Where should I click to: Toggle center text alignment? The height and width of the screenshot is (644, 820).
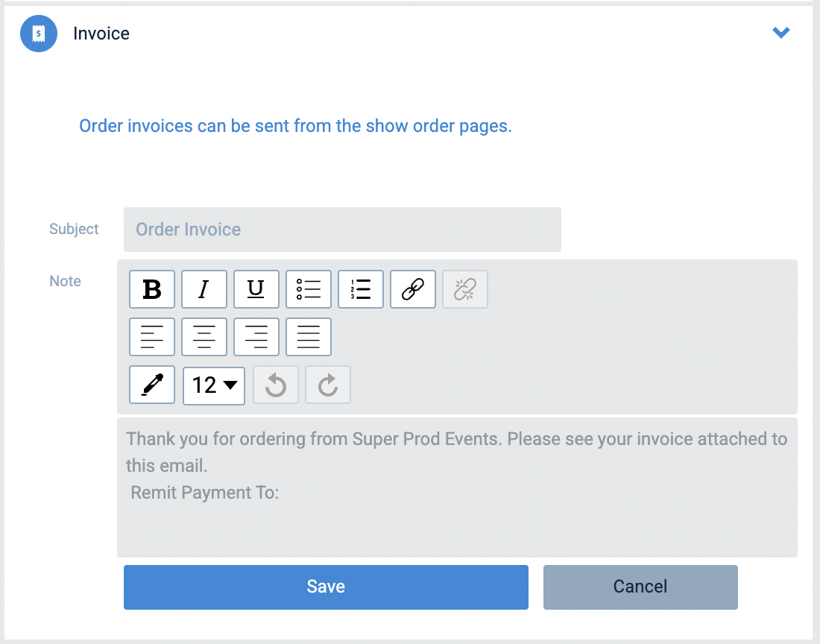[x=204, y=337]
